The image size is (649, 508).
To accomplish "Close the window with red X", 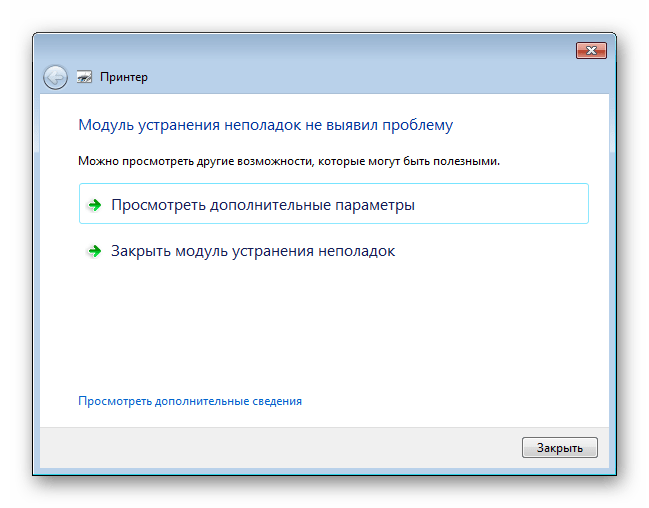I will (591, 51).
